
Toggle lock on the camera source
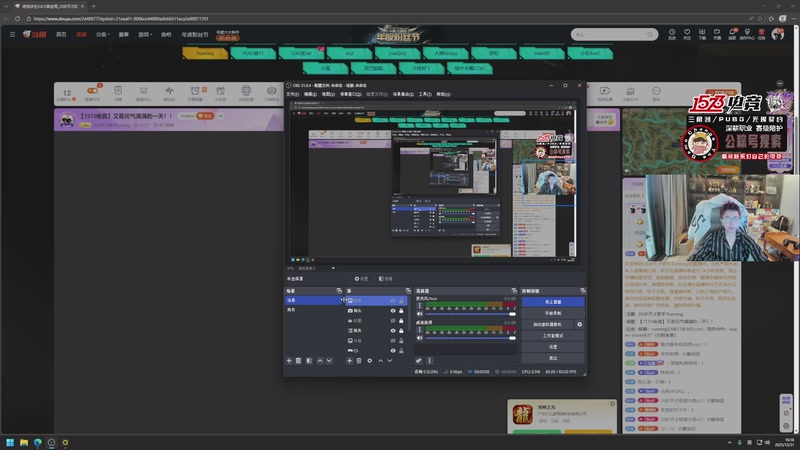(x=401, y=310)
